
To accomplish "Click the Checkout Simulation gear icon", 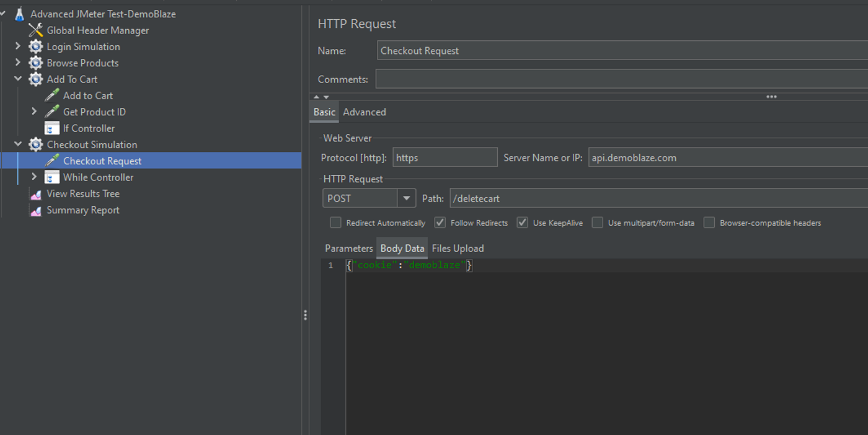I will pos(36,145).
